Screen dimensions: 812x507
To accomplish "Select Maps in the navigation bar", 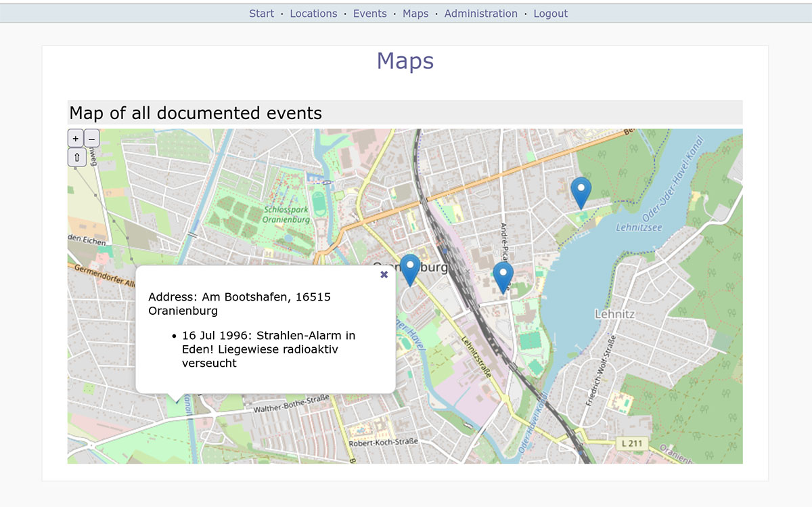I will point(415,14).
